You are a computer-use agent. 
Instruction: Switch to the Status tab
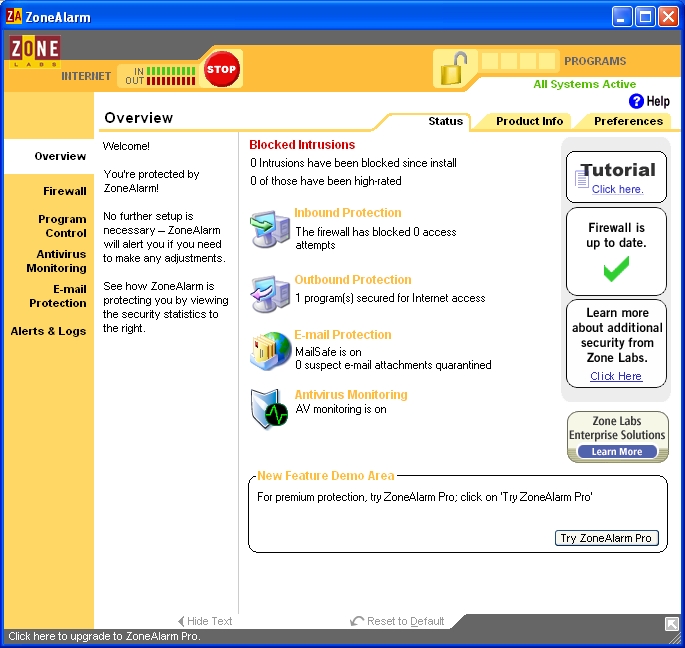(445, 121)
